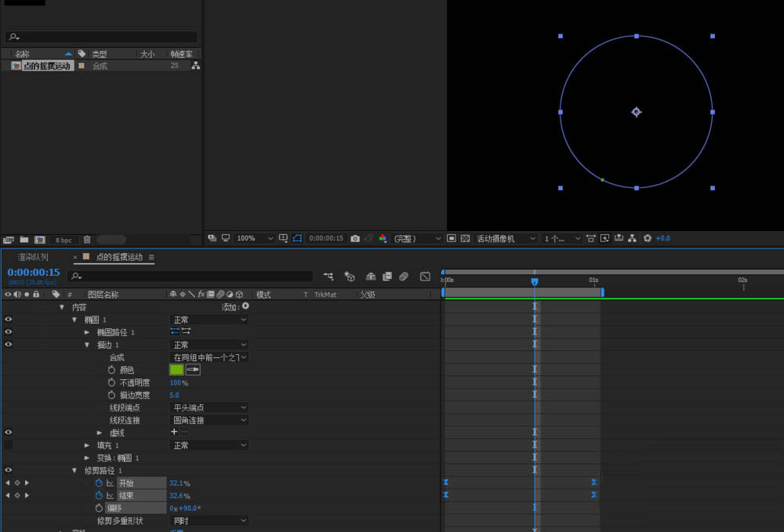Click the show channel RGB icon
This screenshot has height=532, width=784.
click(383, 238)
